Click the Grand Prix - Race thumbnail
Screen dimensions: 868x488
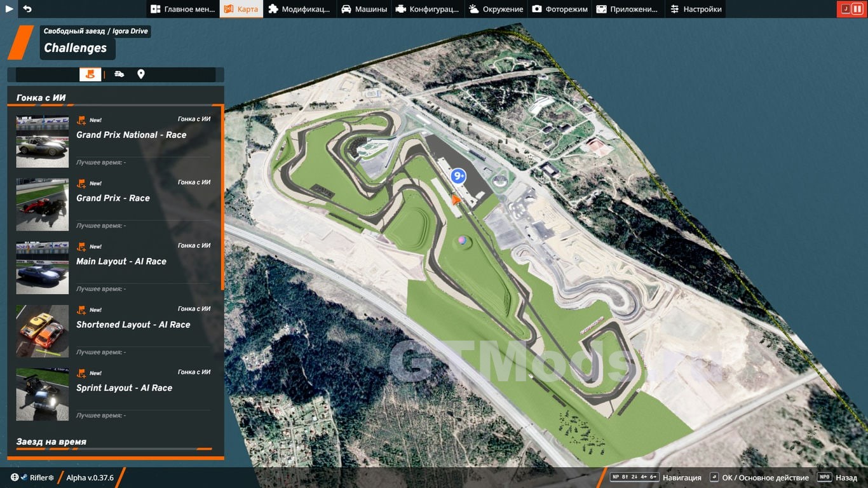click(x=42, y=205)
